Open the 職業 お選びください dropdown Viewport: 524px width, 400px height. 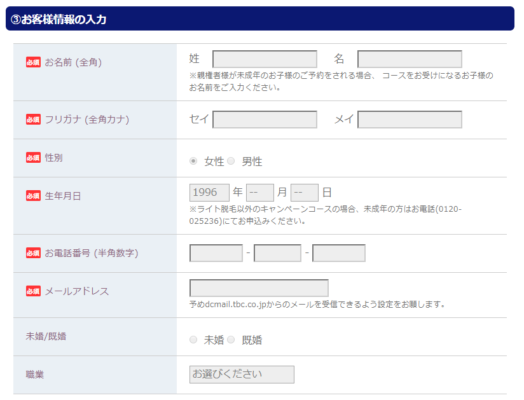242,374
